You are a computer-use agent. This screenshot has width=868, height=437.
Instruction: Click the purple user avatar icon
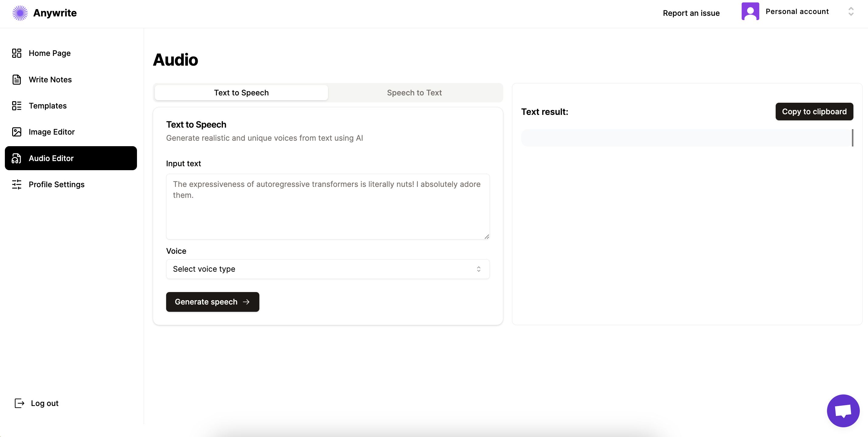(750, 12)
